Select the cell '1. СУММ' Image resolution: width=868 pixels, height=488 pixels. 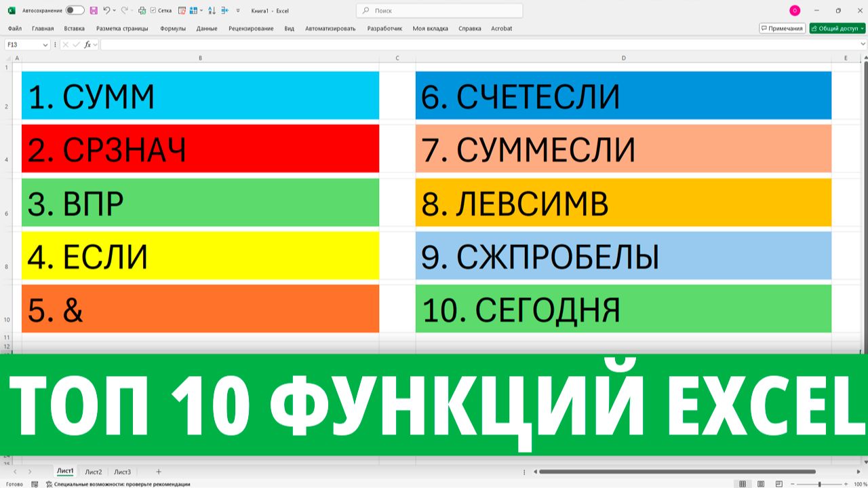click(x=200, y=96)
